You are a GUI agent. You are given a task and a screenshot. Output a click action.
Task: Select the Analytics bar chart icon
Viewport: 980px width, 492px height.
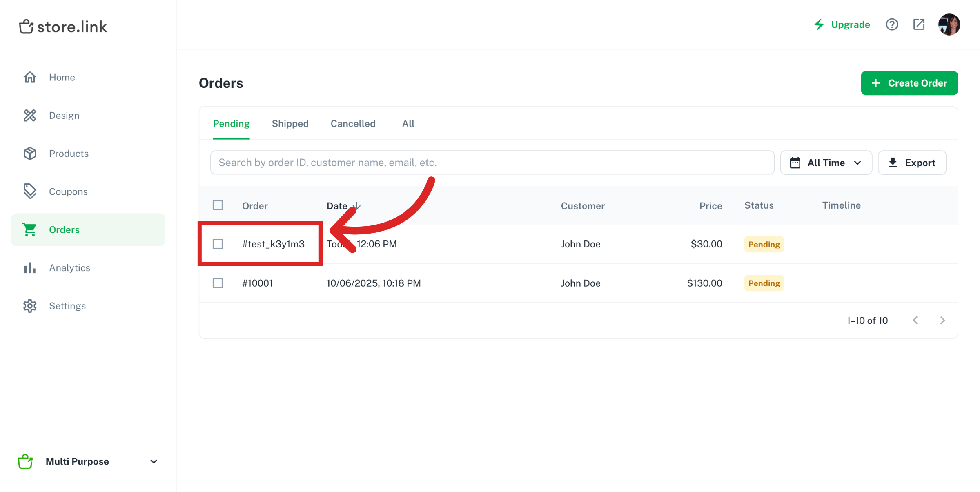tap(30, 267)
